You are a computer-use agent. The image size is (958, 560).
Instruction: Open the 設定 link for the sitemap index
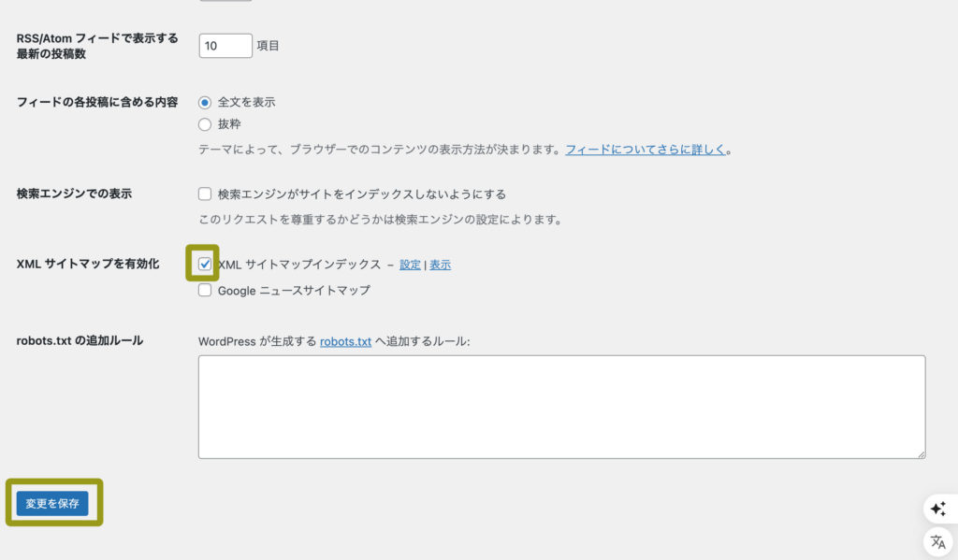(x=409, y=265)
